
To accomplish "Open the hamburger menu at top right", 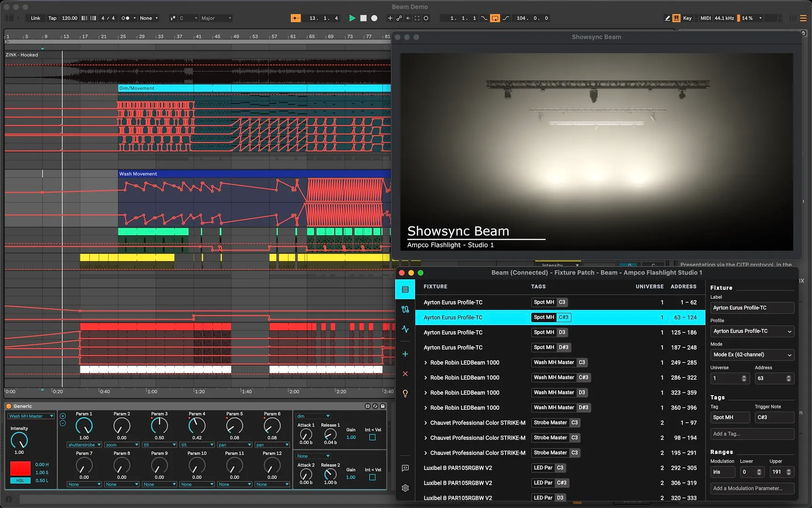I will (803, 18).
